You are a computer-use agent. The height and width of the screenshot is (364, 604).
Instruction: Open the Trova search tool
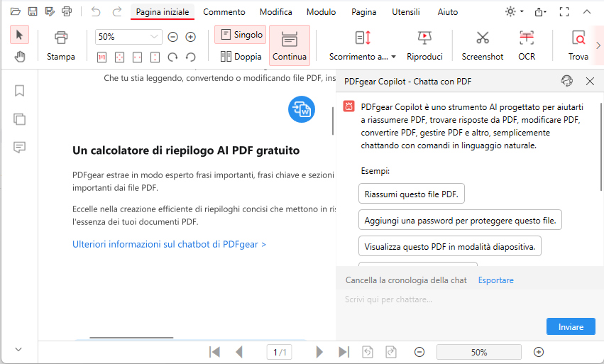578,45
